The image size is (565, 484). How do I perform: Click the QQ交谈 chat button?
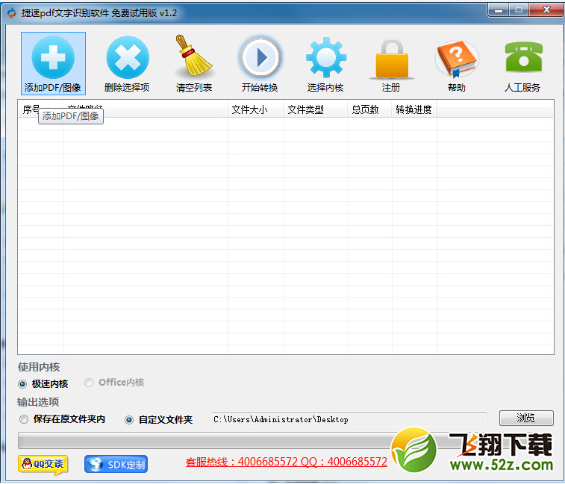[43, 464]
